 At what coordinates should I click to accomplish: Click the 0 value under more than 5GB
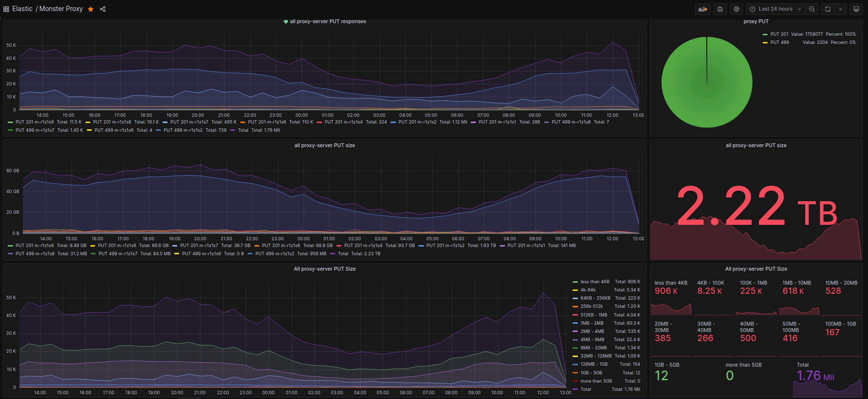(x=729, y=375)
